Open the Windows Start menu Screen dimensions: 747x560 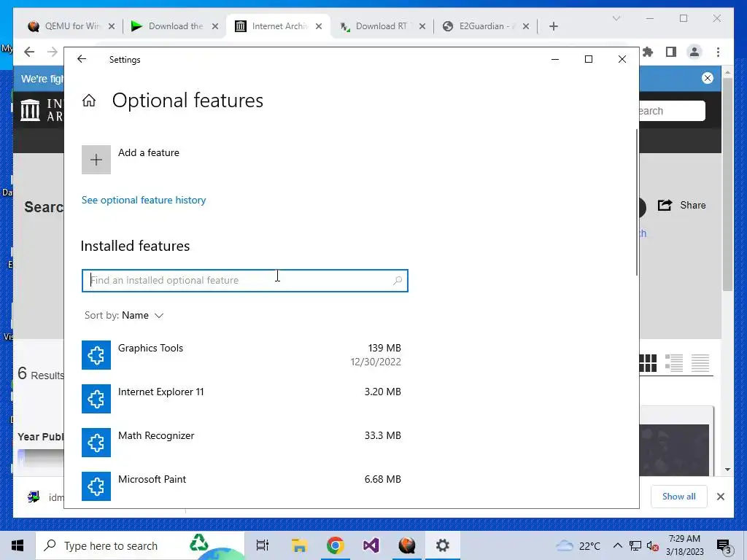[x=18, y=545]
